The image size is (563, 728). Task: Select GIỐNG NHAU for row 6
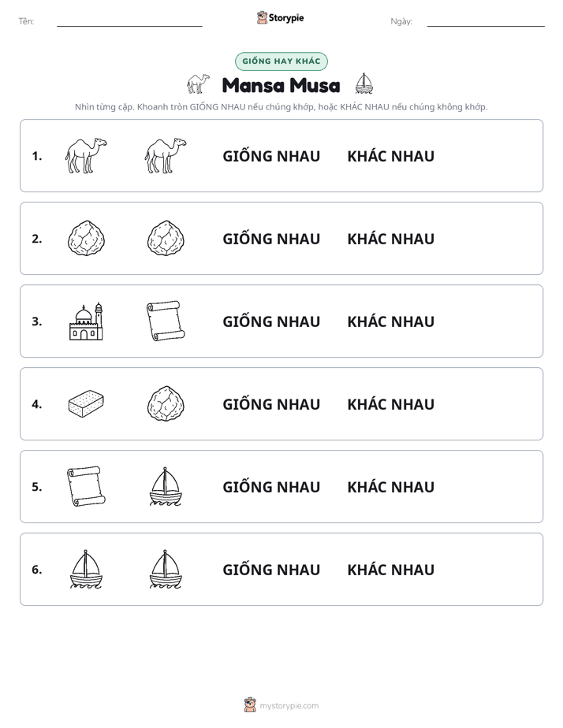[x=271, y=570]
